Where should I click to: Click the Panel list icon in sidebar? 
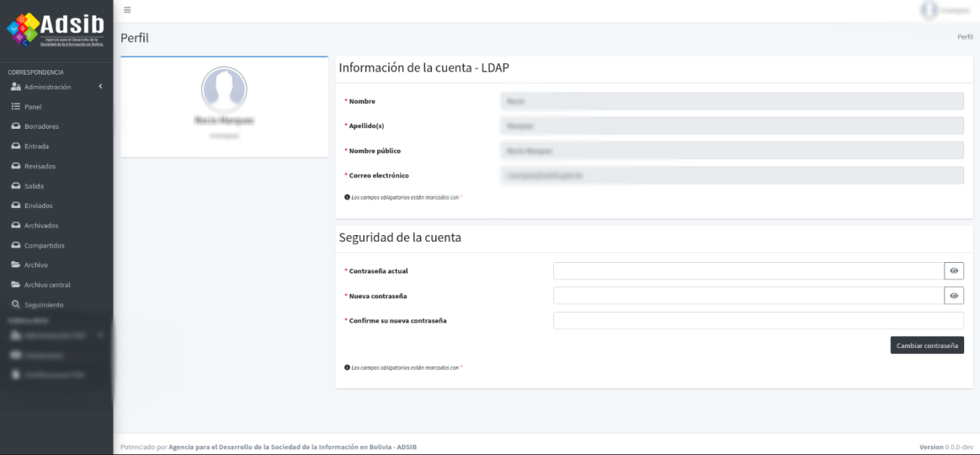[15, 107]
